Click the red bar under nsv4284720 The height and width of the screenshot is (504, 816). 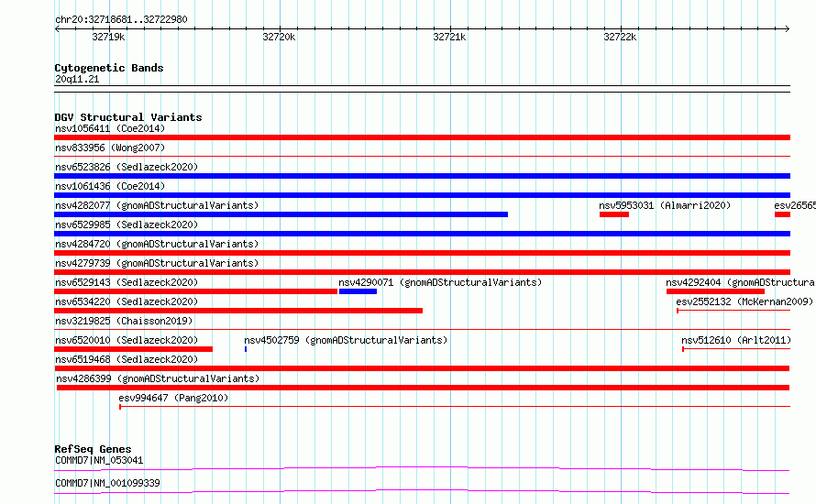[422, 253]
